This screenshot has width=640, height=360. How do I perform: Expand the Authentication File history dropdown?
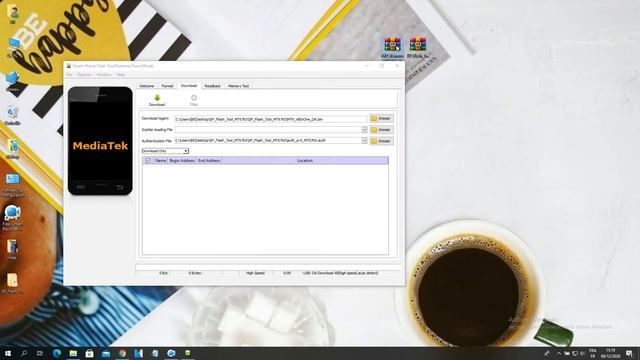tap(364, 140)
